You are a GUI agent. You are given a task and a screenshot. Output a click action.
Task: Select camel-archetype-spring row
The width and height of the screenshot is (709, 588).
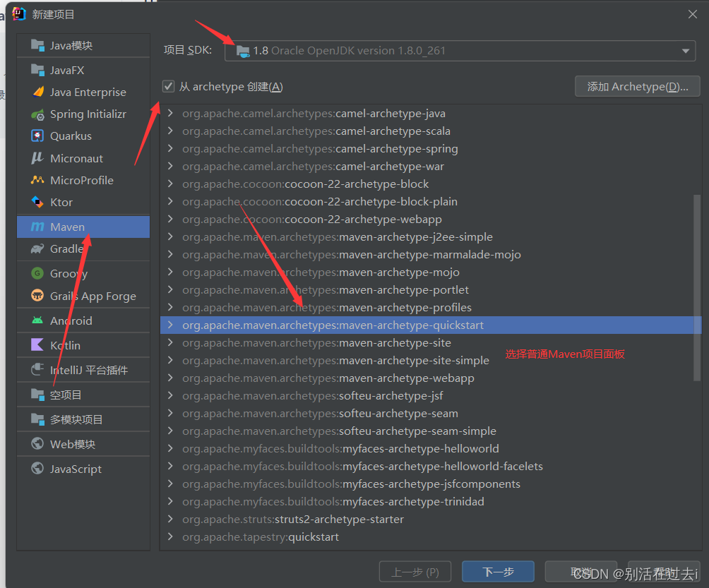(431, 148)
